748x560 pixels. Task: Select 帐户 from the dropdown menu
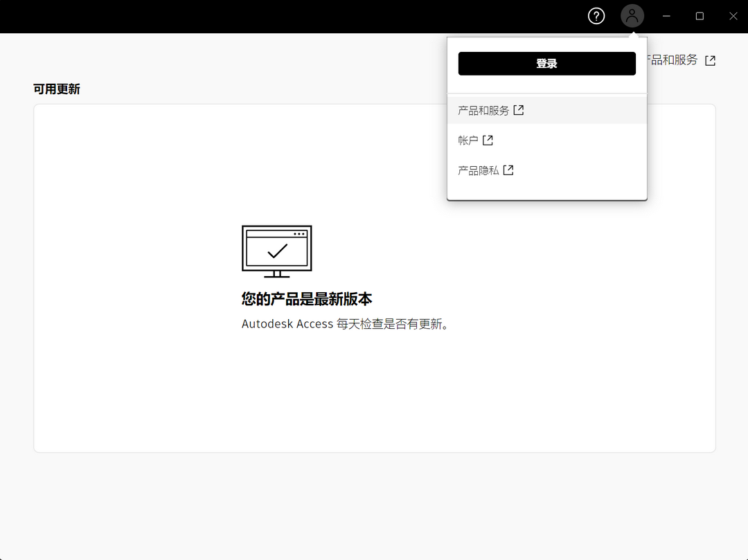click(x=468, y=139)
